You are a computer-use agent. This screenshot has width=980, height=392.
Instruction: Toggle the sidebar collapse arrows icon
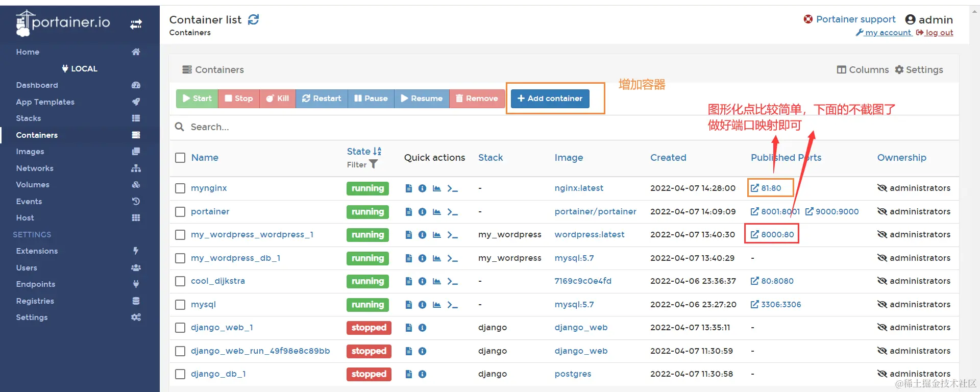point(136,24)
